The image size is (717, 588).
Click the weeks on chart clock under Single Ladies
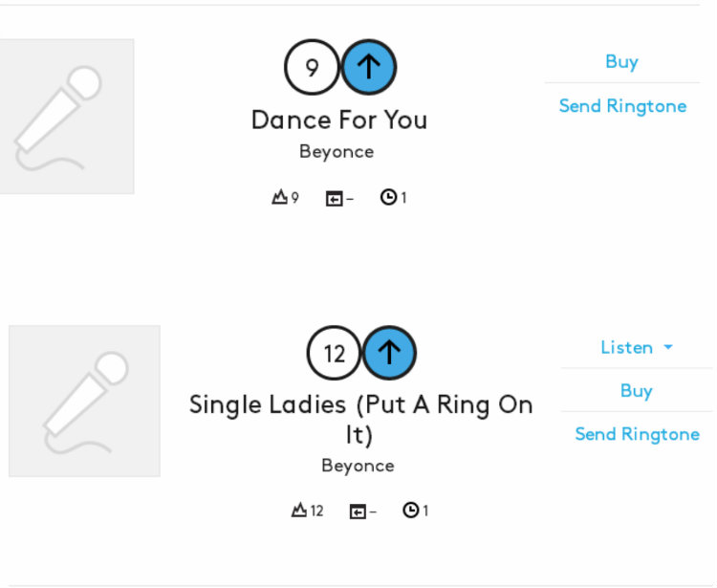pos(411,511)
